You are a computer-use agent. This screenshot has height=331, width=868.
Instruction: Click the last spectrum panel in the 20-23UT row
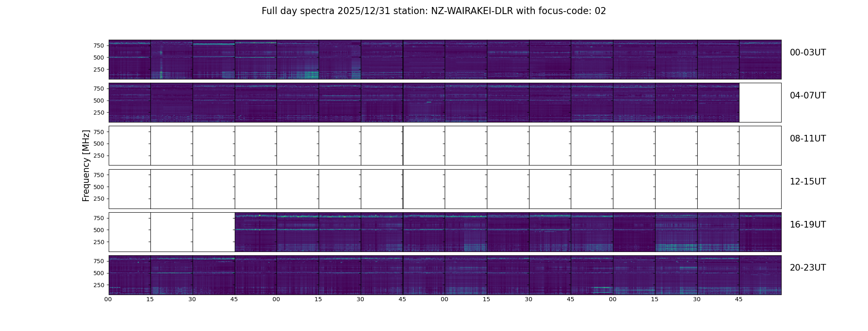[760, 275]
